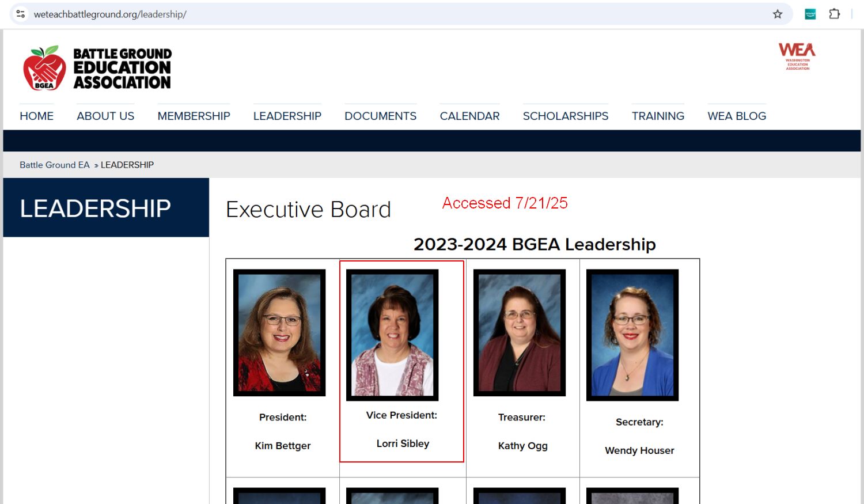864x504 pixels.
Task: Open the LEADERSHIP menu item
Action: 287,116
